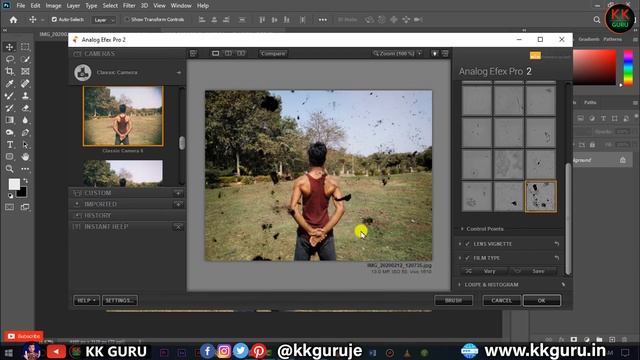The image size is (640, 360).
Task: Select the Lasso tool
Action: tap(9, 59)
